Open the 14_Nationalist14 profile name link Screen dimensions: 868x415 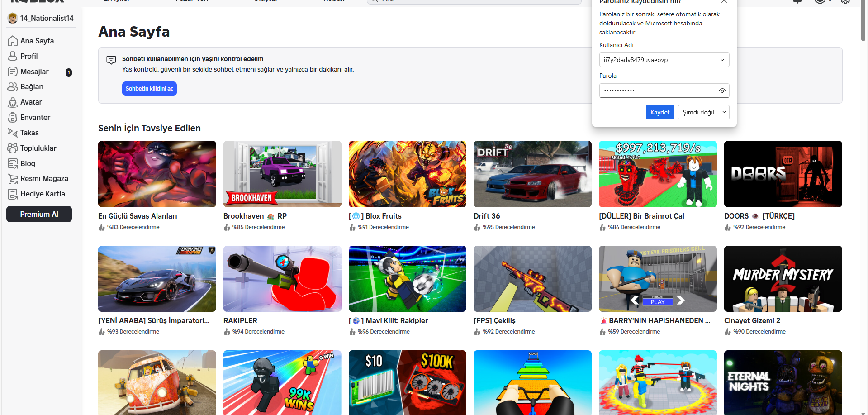click(47, 19)
